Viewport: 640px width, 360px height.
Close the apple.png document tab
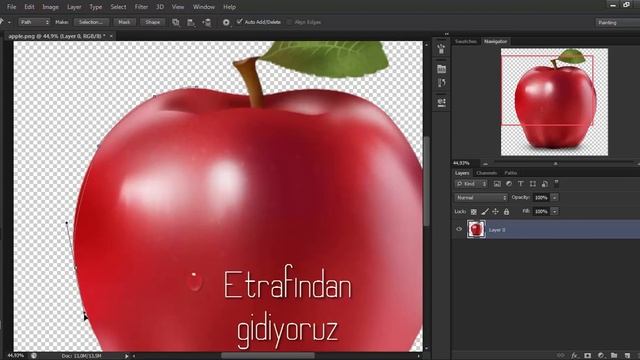[x=111, y=36]
